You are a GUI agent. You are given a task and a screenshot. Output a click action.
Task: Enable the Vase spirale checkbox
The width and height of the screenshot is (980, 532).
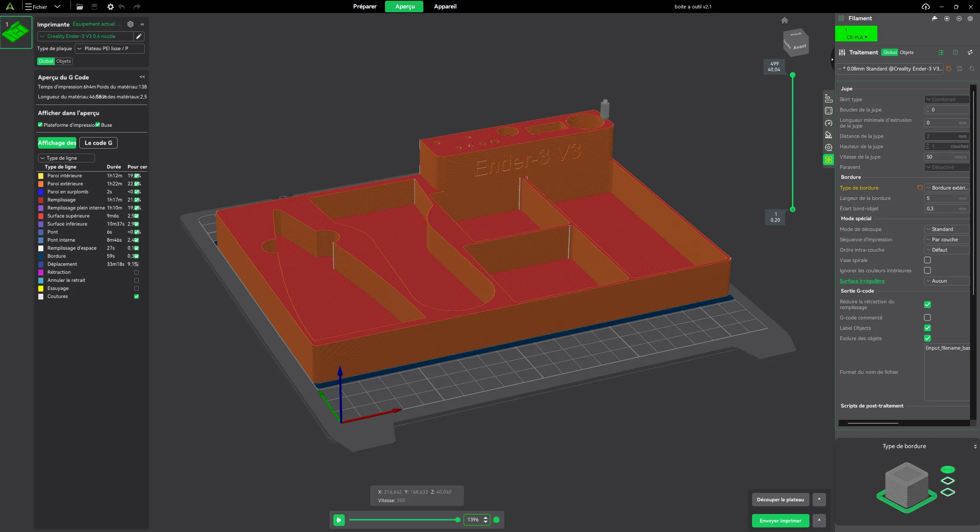928,260
